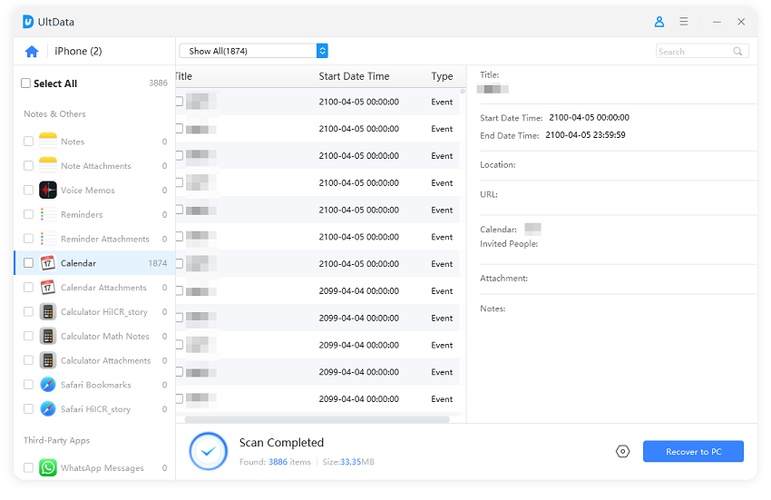Click the Calculator Math Notes icon
This screenshot has width=771, height=500.
(48, 336)
